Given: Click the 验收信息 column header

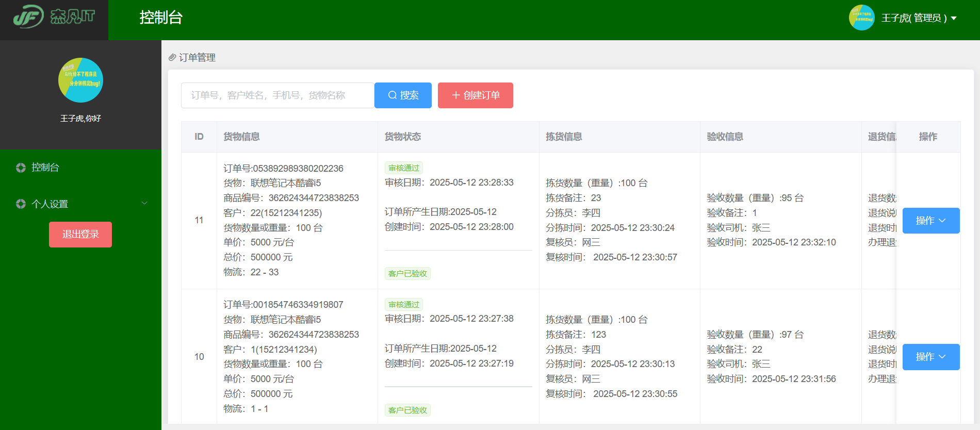Looking at the screenshot, I should coord(781,137).
